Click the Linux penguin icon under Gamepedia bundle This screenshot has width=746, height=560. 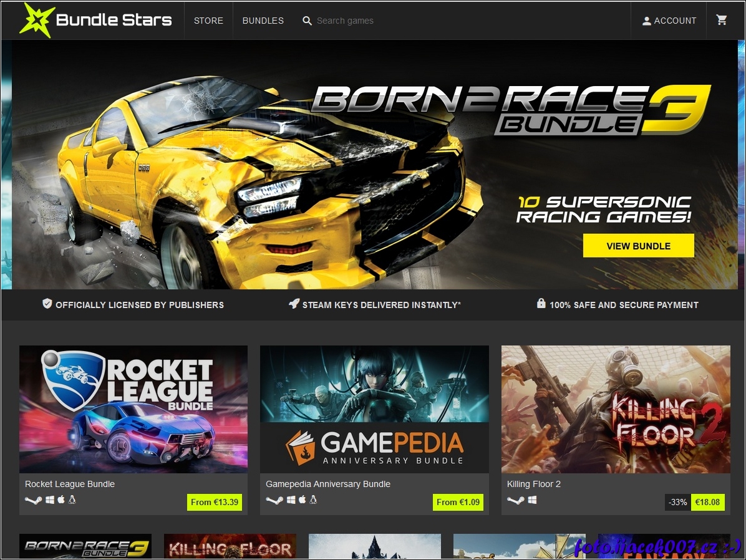(x=313, y=500)
